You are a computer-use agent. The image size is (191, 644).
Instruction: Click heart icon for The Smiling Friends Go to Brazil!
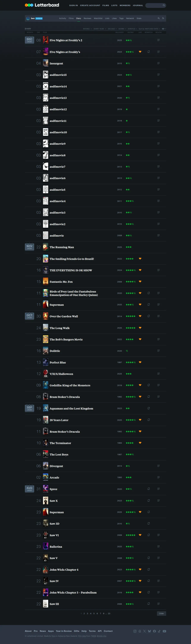tap(140, 259)
